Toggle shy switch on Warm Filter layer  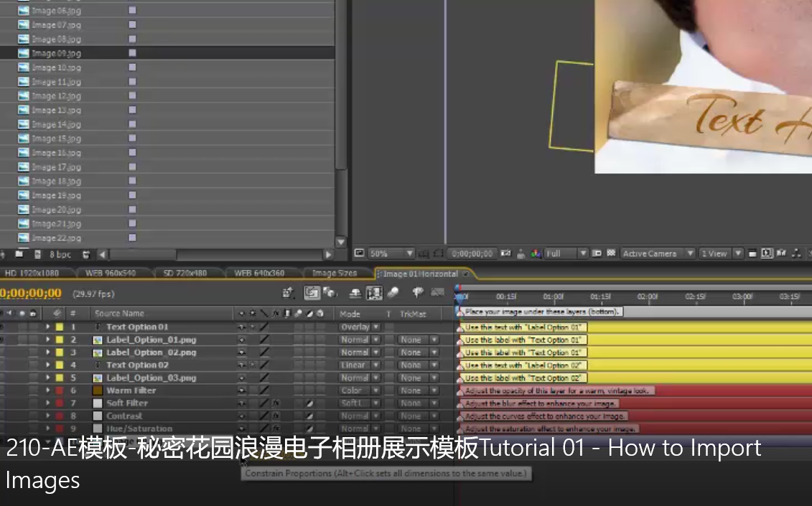[x=241, y=390]
